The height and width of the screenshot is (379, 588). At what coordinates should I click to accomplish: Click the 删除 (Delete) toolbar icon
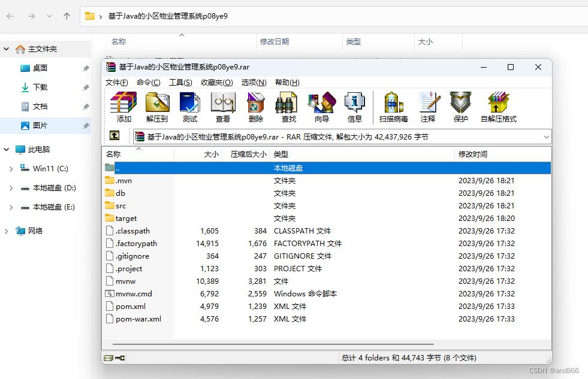(x=256, y=107)
